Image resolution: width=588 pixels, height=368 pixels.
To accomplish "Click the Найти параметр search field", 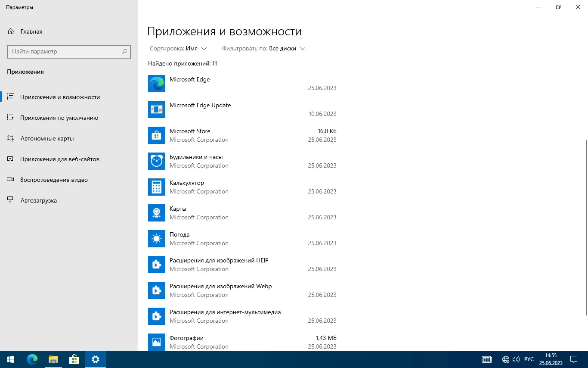I will point(69,51).
